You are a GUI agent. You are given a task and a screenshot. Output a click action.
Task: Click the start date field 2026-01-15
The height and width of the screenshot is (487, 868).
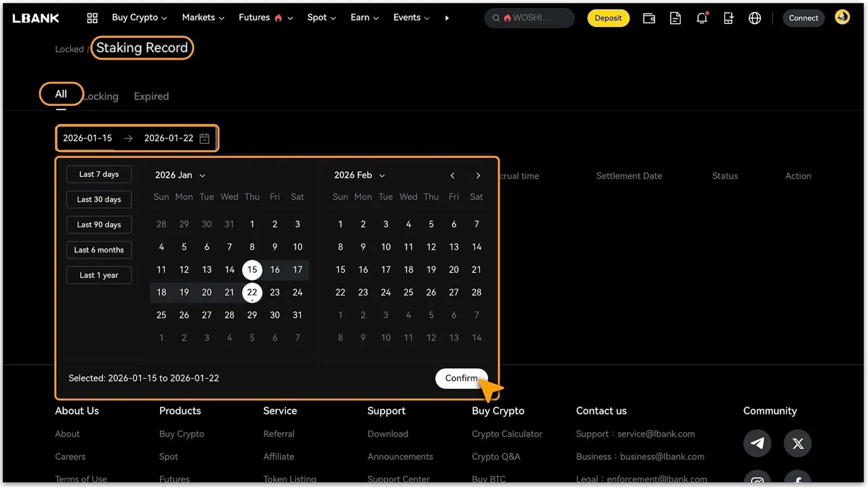(87, 138)
